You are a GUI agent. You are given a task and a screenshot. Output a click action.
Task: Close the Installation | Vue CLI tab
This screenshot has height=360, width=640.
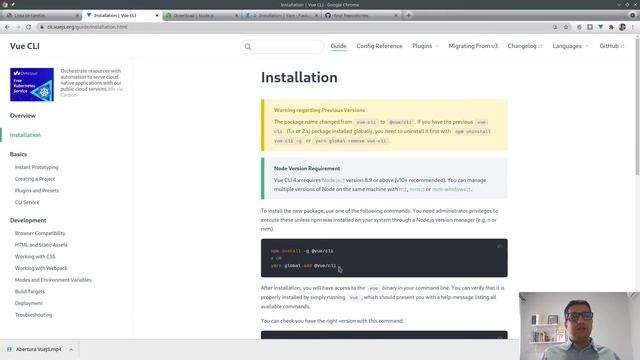[157, 16]
